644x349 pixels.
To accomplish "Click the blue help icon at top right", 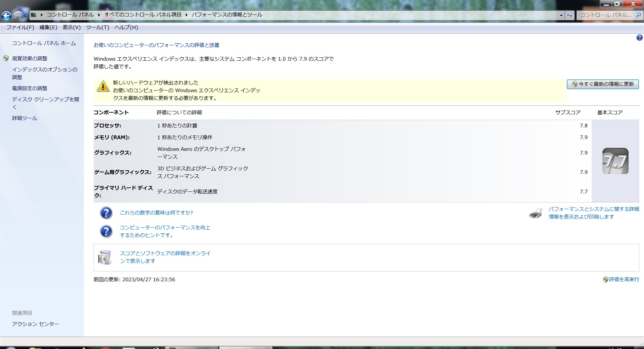I will (x=639, y=38).
